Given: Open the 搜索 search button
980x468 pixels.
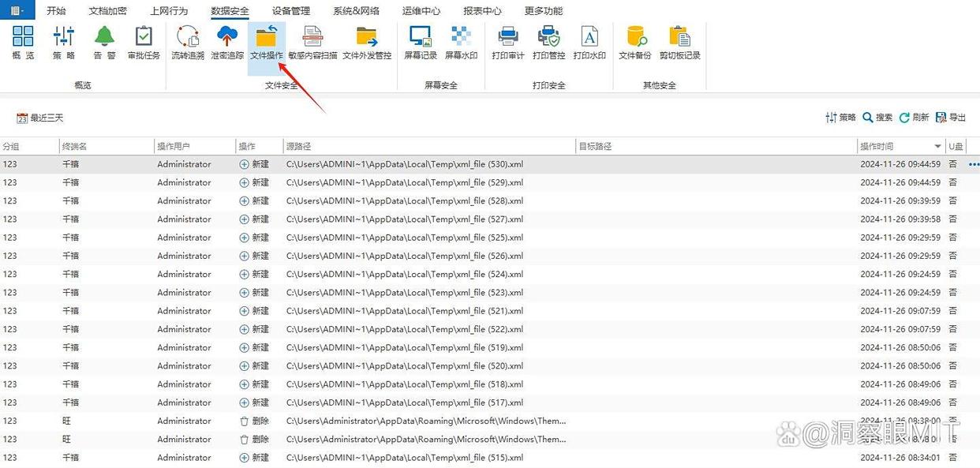Looking at the screenshot, I should point(877,118).
